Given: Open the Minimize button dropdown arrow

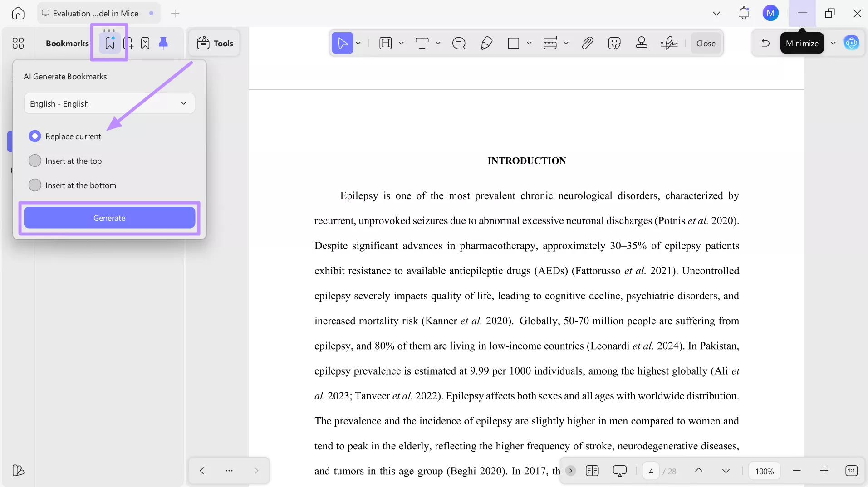Looking at the screenshot, I should [834, 43].
